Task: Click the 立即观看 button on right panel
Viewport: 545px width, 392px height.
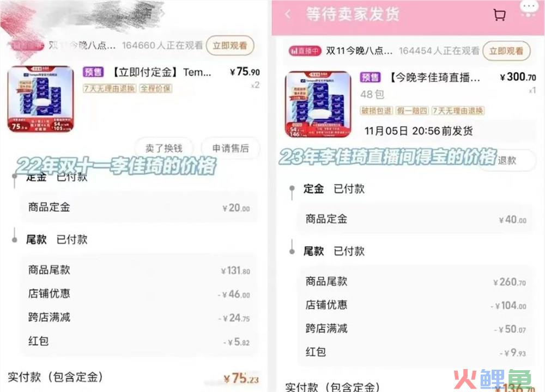Action: 506,51
